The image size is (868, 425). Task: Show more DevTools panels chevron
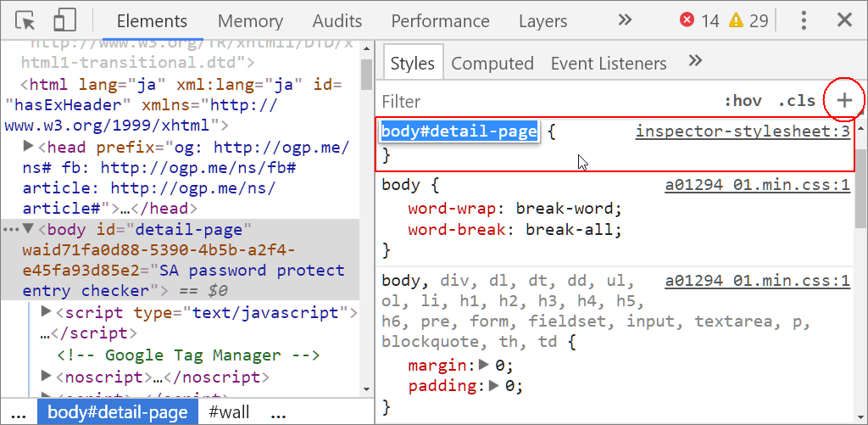625,20
